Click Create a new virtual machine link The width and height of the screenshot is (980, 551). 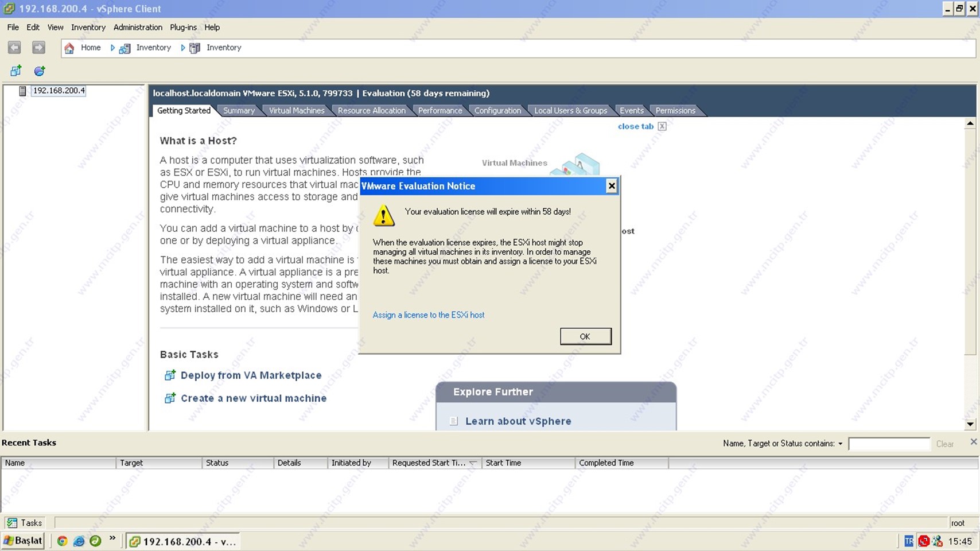254,398
